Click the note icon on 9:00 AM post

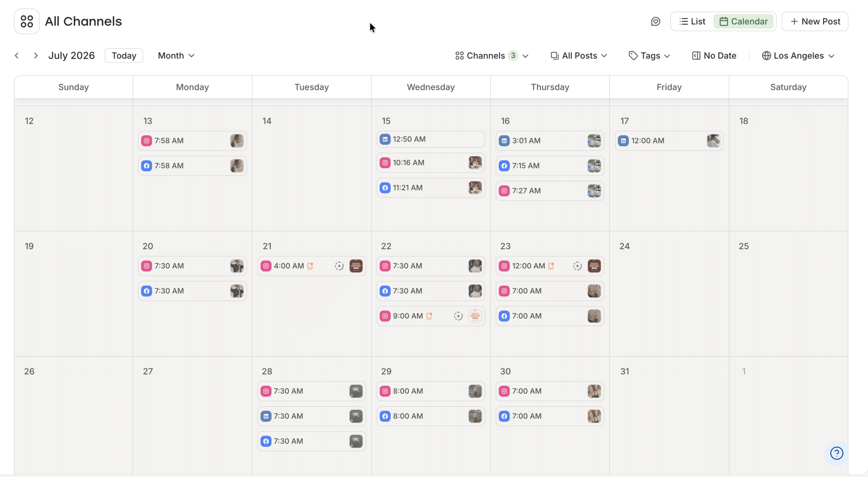(x=429, y=316)
